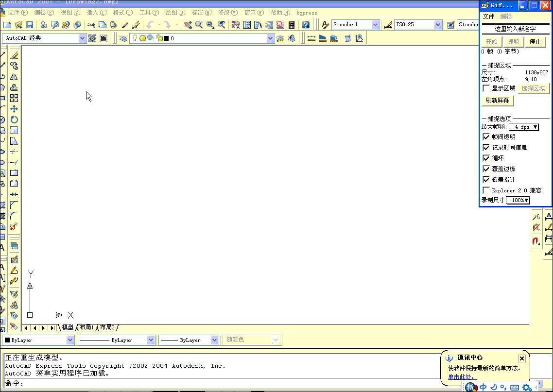553x392 pixels.
Task: Open 录制尺寸 100% dropdown
Action: [x=518, y=200]
